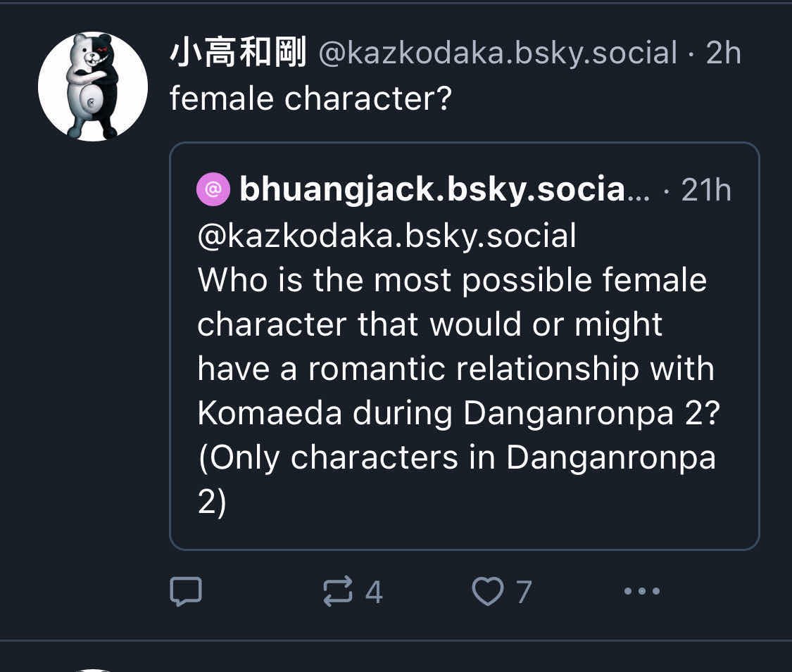The height and width of the screenshot is (672, 792).
Task: Open the Monokuma profile avatar
Action: pos(93,87)
